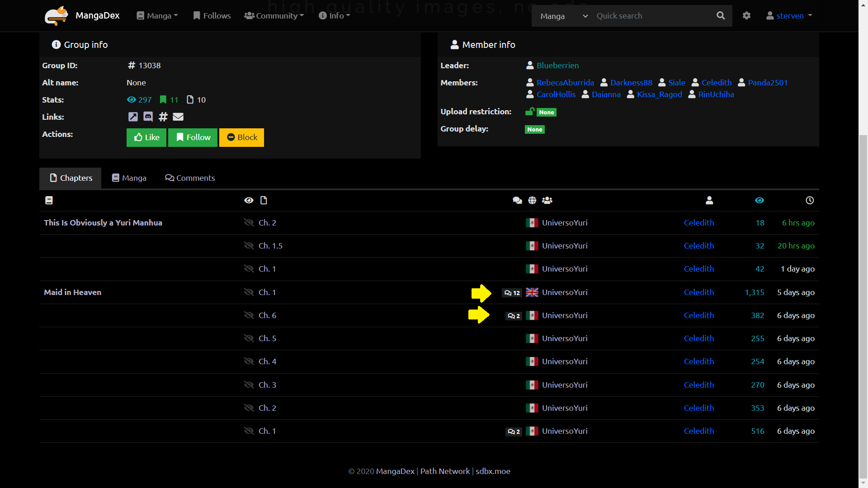Open Path Network footer link
868x488 pixels.
(x=445, y=471)
